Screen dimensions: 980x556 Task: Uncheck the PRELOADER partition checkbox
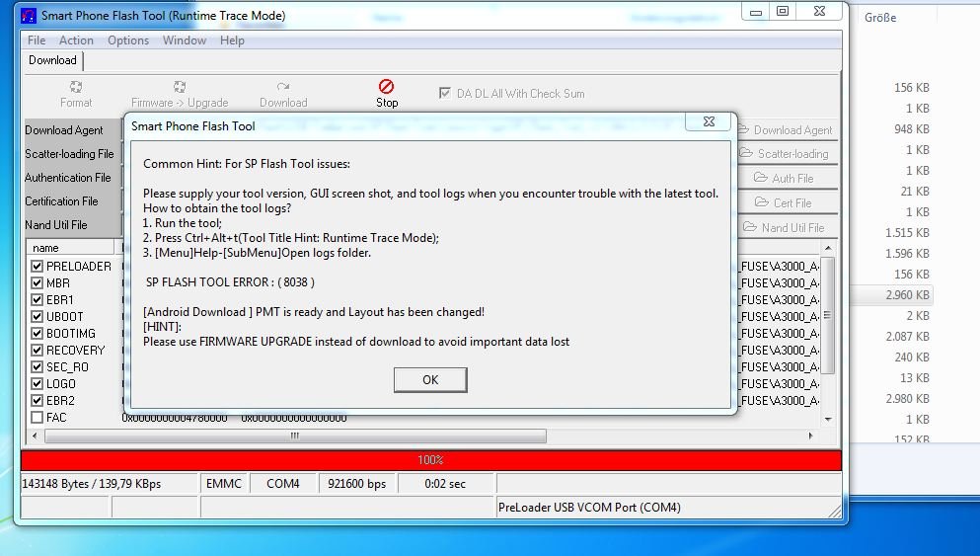[37, 267]
